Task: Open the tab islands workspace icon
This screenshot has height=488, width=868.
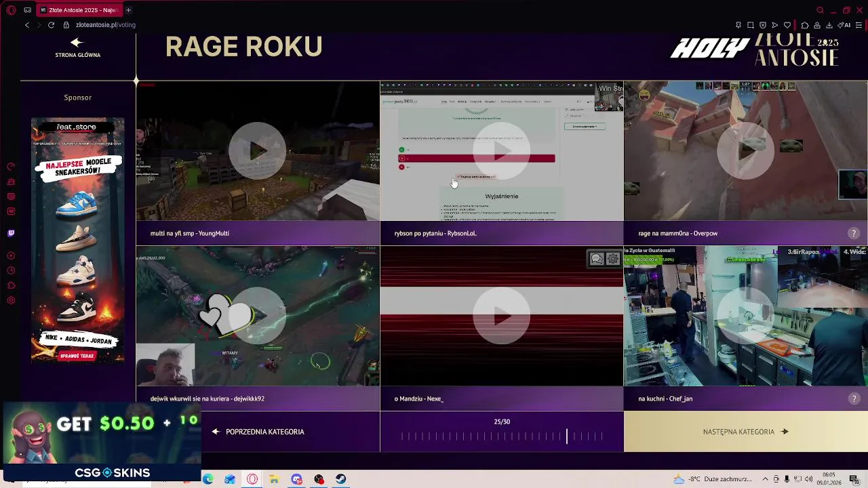Action: click(27, 10)
